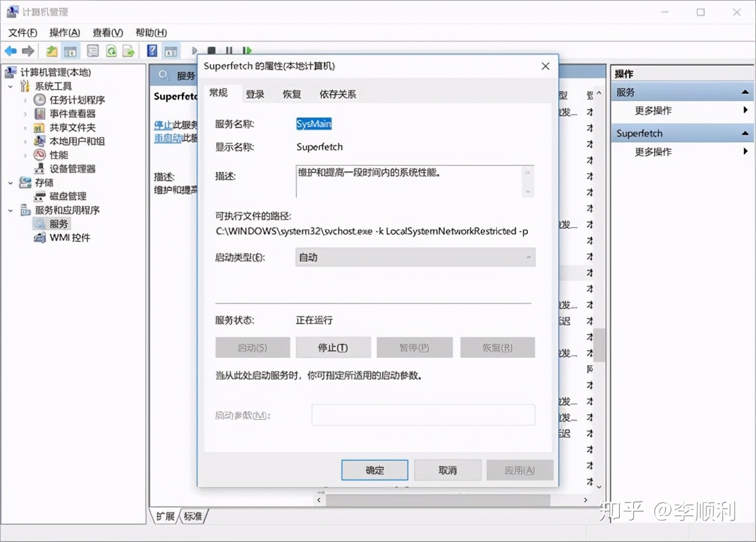
Task: Click the 确定 button
Action: point(374,470)
